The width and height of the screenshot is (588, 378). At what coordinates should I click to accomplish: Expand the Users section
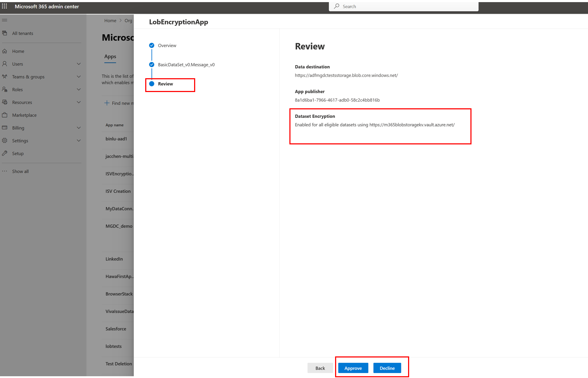pos(78,64)
